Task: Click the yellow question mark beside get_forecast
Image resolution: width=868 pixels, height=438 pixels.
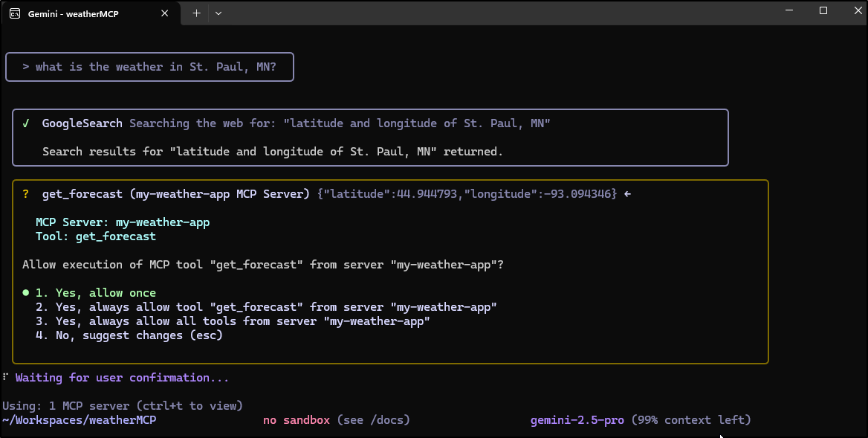Action: (x=26, y=194)
